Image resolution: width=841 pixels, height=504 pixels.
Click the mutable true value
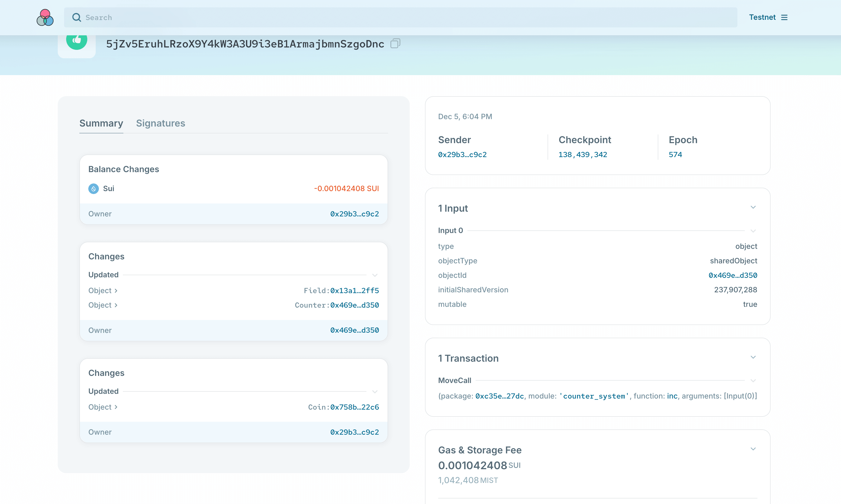click(750, 304)
